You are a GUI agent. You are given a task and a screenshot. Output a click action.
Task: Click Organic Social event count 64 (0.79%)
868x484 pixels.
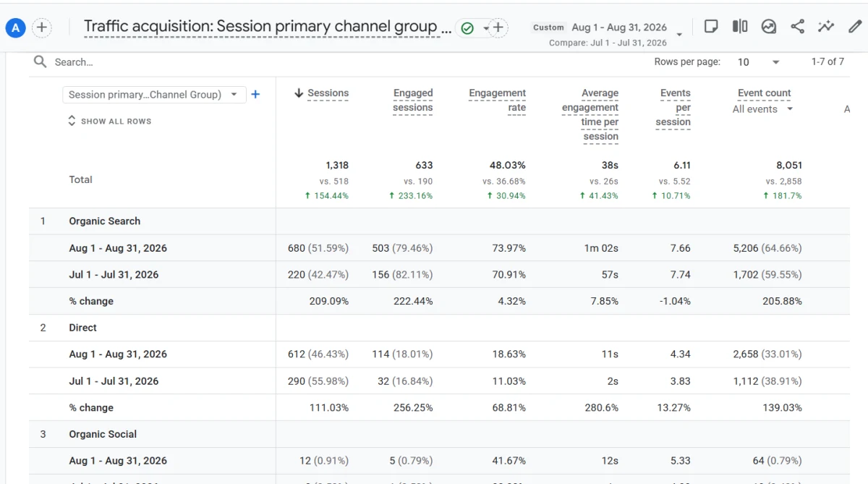coord(778,461)
